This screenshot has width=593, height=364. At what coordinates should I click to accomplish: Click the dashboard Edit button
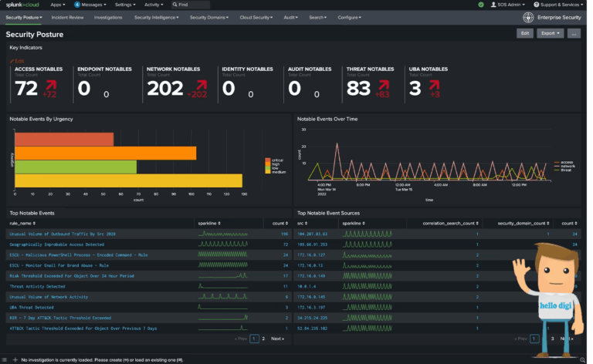(x=525, y=33)
